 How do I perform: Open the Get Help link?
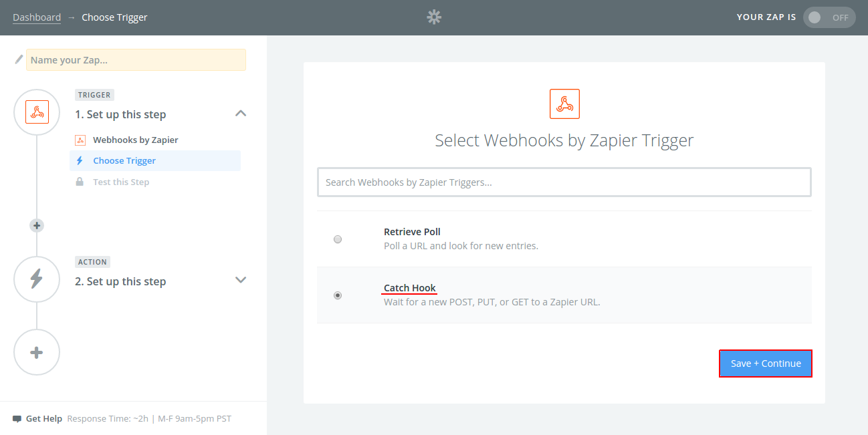44,419
